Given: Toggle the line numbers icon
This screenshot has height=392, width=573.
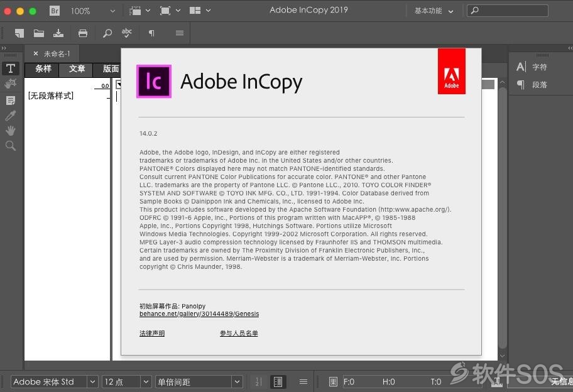Looking at the screenshot, I should coord(258,382).
